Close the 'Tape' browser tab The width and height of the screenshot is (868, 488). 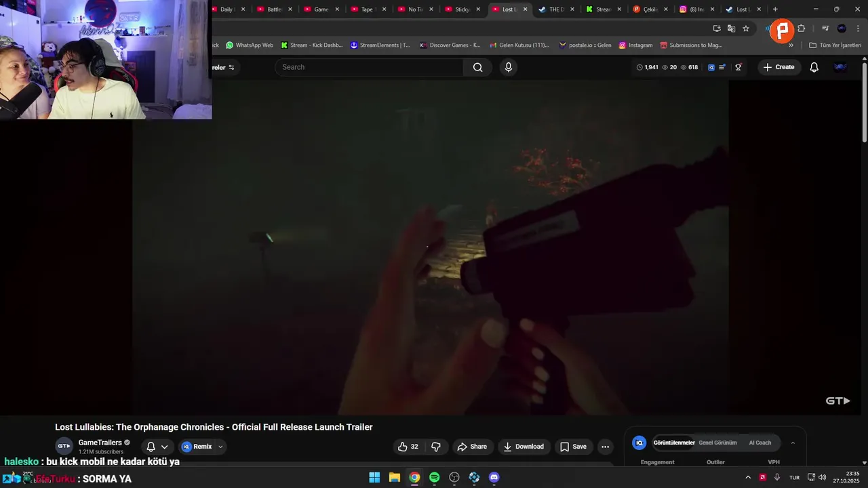pyautogui.click(x=384, y=9)
